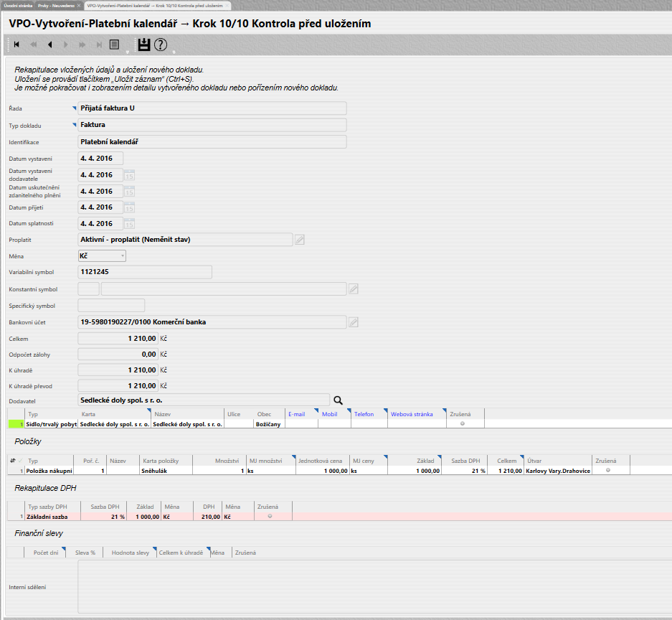
Task: Go to the first step arrow
Action: [16, 44]
